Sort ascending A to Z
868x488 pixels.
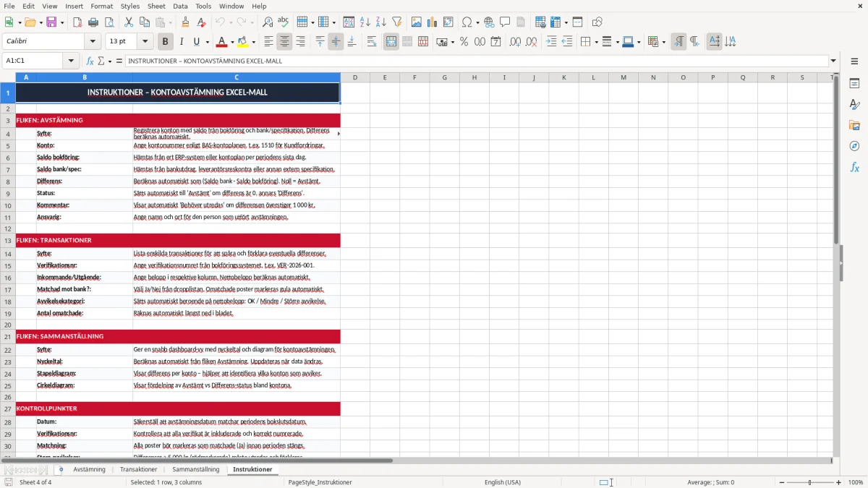pos(365,22)
